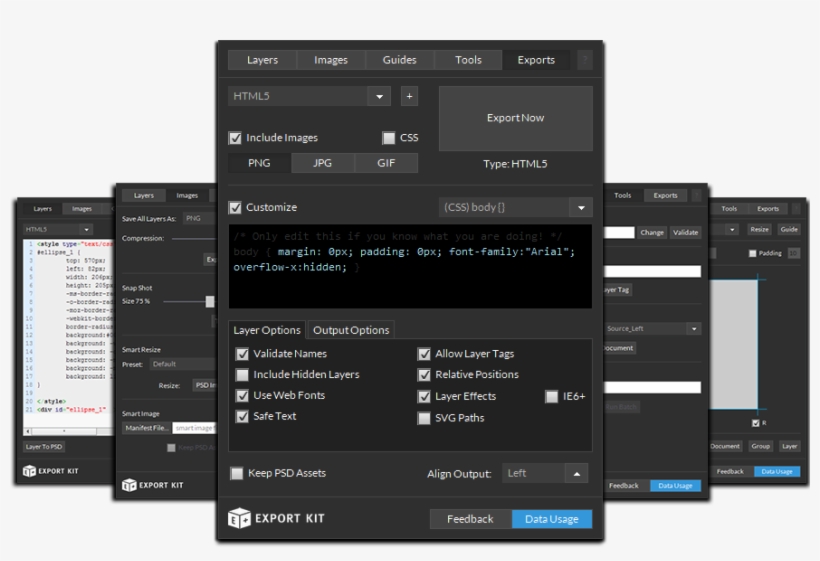
Task: Click the Group button in rightmost panel
Action: point(760,446)
